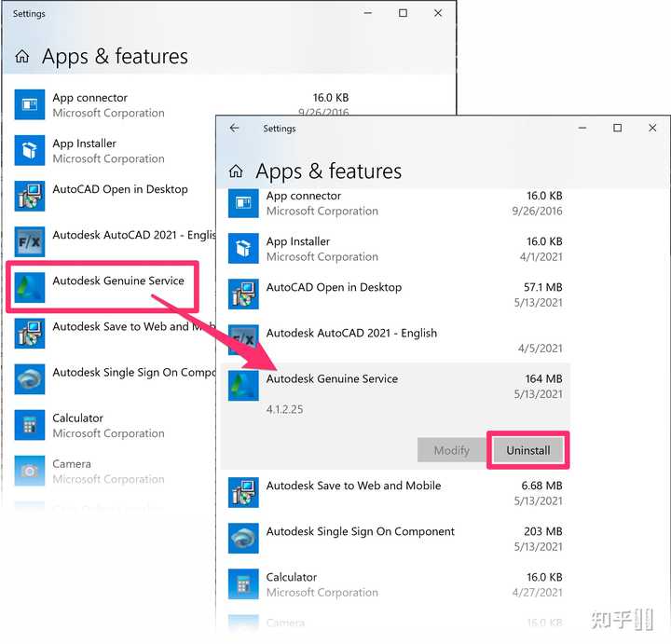Select the AutoCAD Open in Desktop icon in the front window

(243, 294)
